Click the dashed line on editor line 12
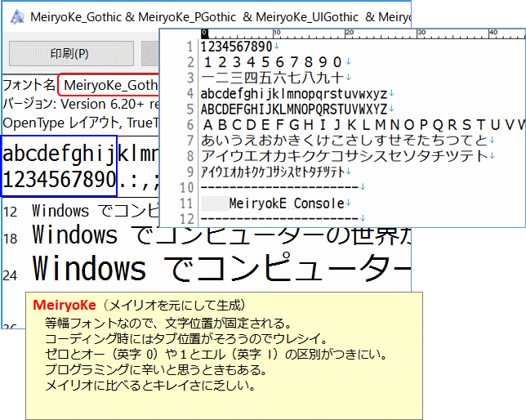 [280, 218]
